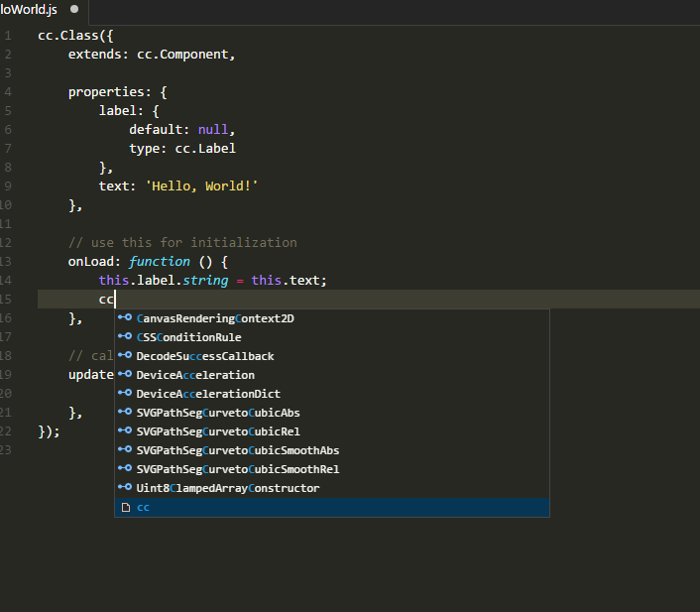Choose DeviceAcceleration suggestion
700x612 pixels.
point(332,375)
